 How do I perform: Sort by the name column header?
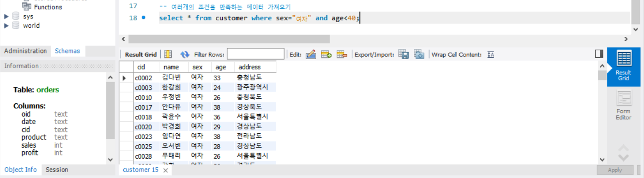[174, 67]
